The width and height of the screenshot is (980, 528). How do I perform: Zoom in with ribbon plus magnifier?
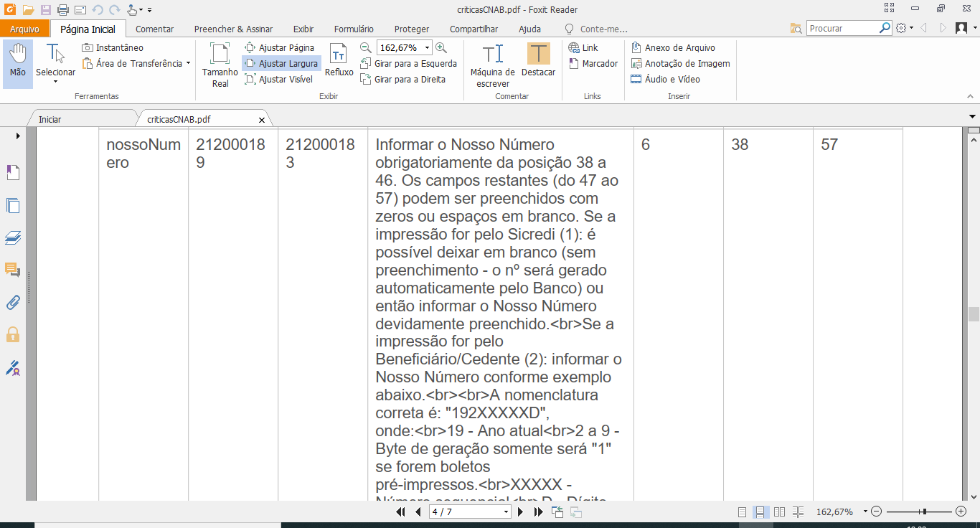(x=441, y=47)
